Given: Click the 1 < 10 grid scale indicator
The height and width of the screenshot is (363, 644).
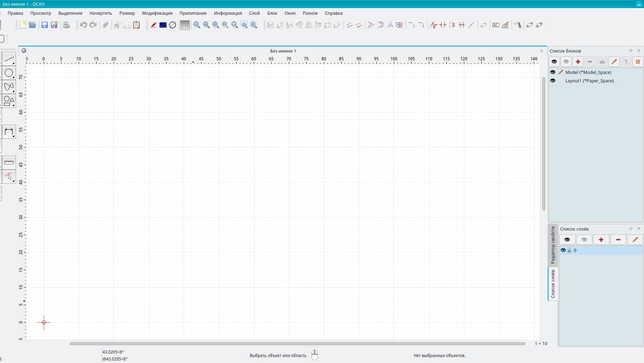Looking at the screenshot, I should tap(541, 343).
